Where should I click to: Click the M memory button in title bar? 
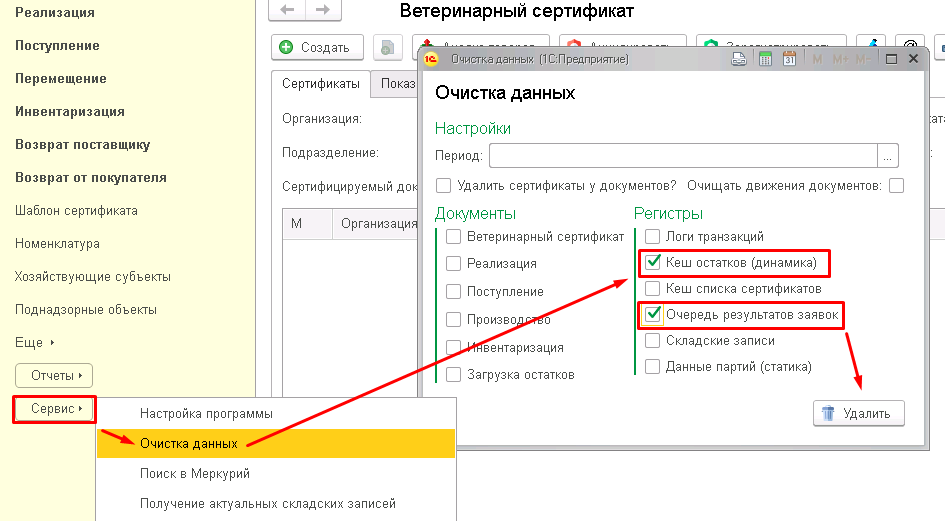point(817,59)
